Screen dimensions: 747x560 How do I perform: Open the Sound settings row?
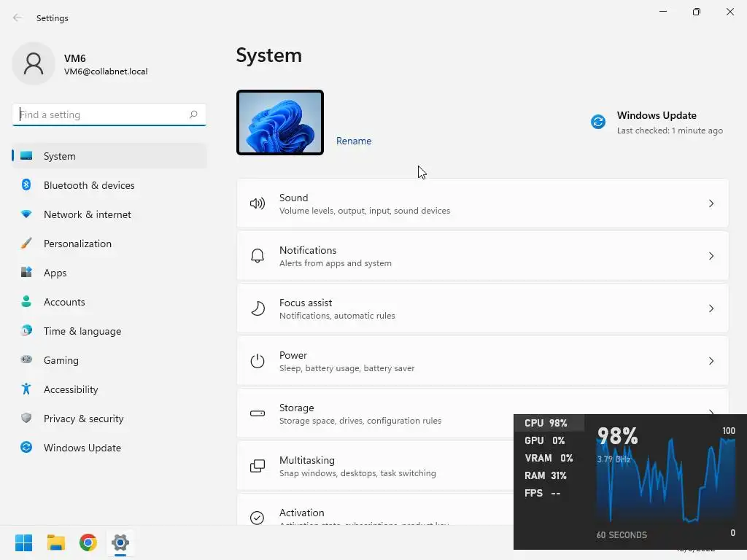[x=483, y=204]
